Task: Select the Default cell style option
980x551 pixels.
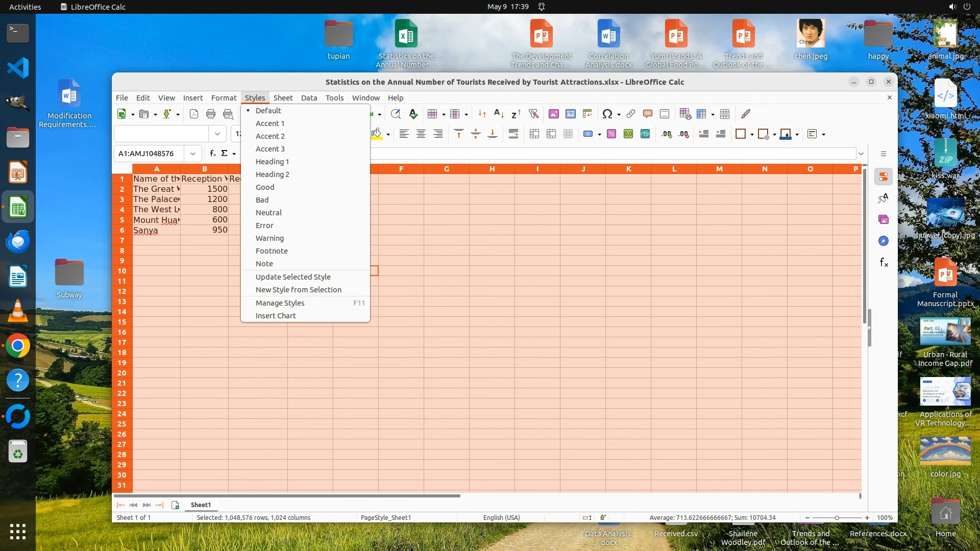Action: click(268, 110)
